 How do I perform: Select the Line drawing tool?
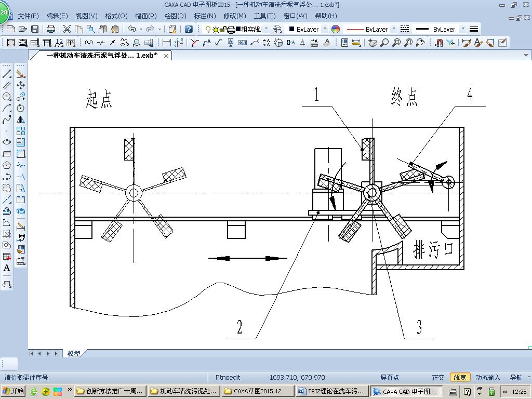click(7, 73)
